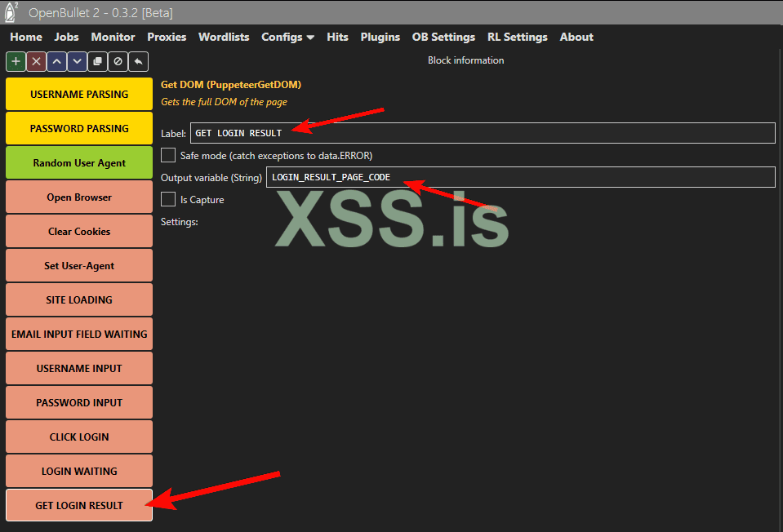
Task: Open the Monitor page
Action: tap(113, 37)
